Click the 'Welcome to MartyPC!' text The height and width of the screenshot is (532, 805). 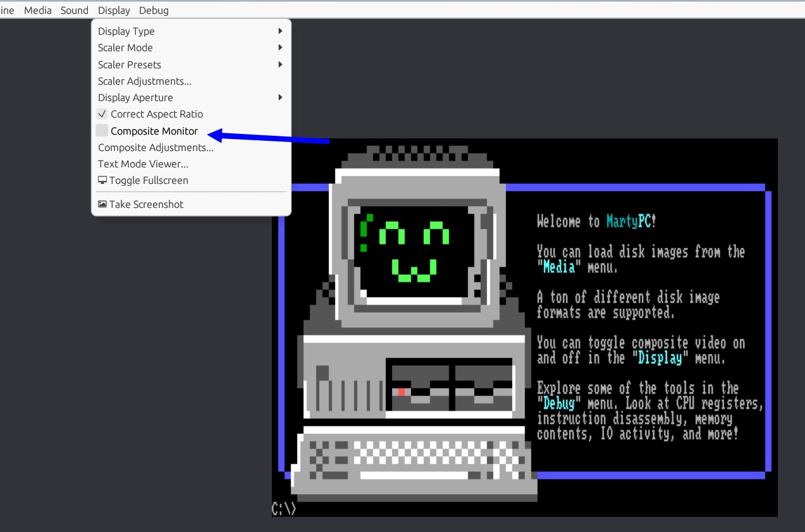(x=597, y=221)
